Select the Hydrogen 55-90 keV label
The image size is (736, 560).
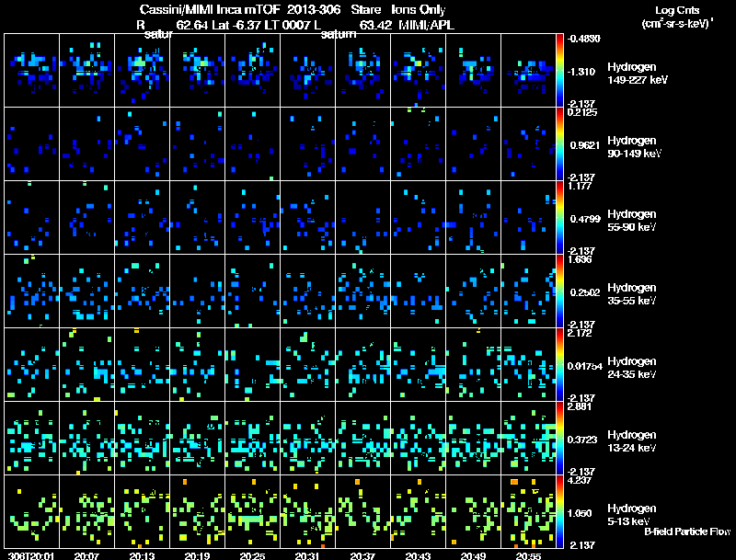pyautogui.click(x=635, y=221)
